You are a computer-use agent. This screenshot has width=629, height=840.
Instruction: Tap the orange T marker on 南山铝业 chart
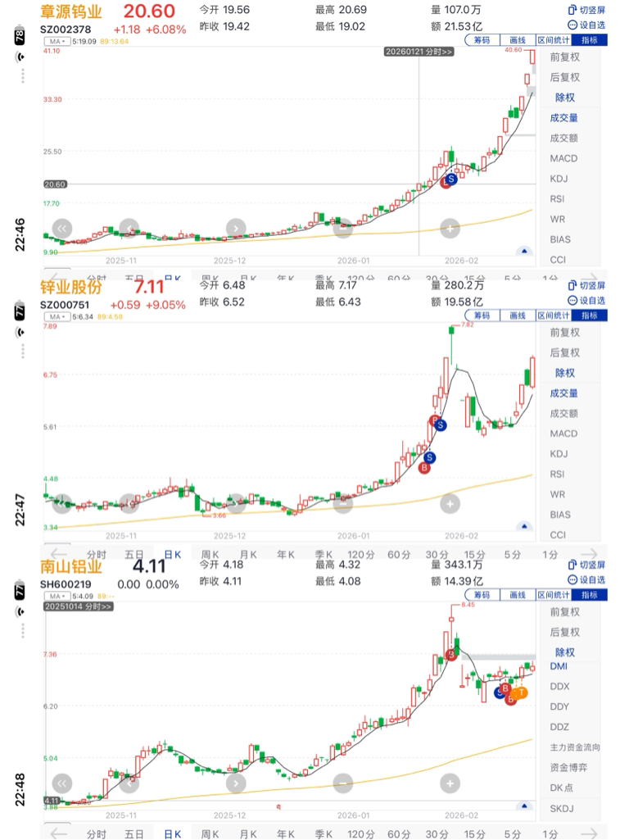pyautogui.click(x=521, y=692)
